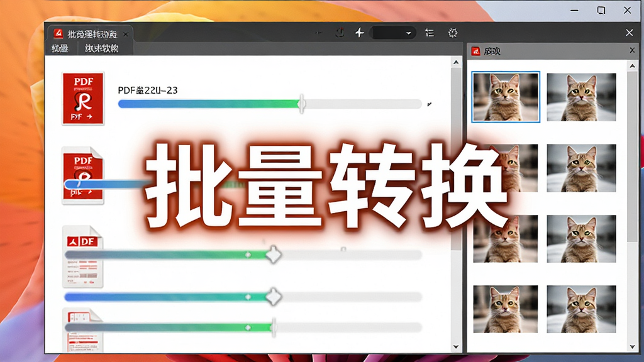
Task: Select the second-row cat thumbnail with the grey background
Action: pos(581,168)
